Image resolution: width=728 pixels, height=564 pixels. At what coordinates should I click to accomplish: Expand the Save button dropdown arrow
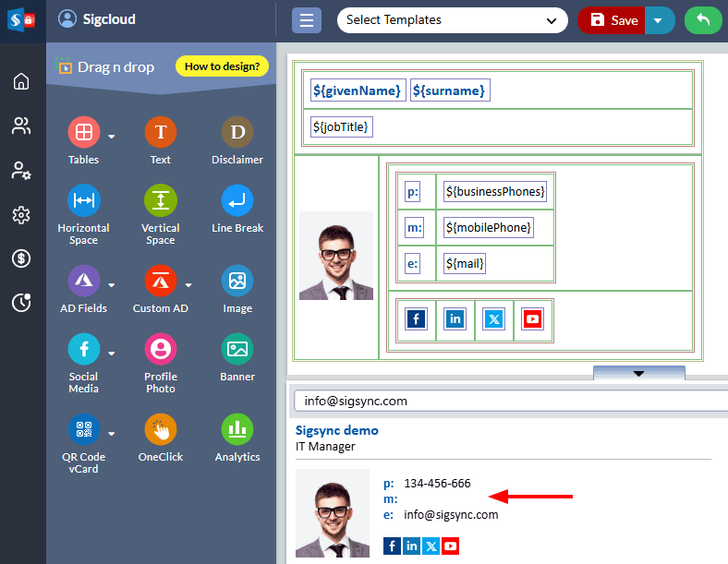tap(659, 20)
